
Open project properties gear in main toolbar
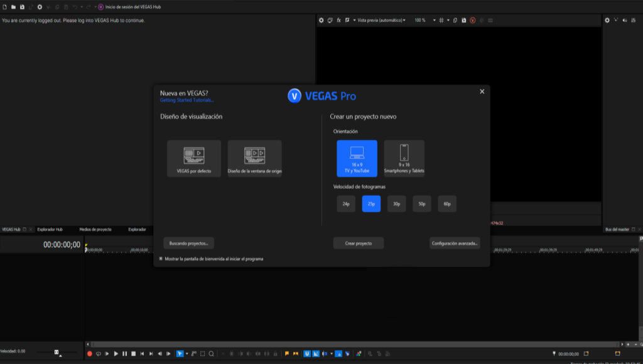click(x=40, y=7)
